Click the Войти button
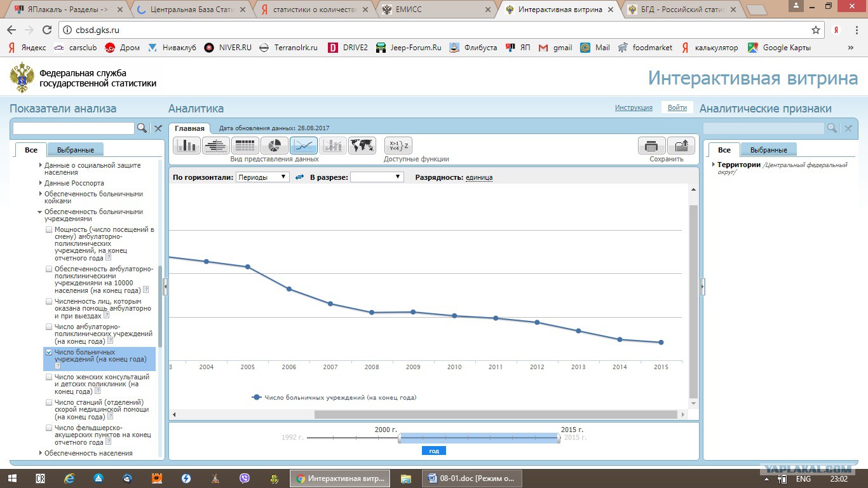This screenshot has width=868, height=488. [x=677, y=107]
